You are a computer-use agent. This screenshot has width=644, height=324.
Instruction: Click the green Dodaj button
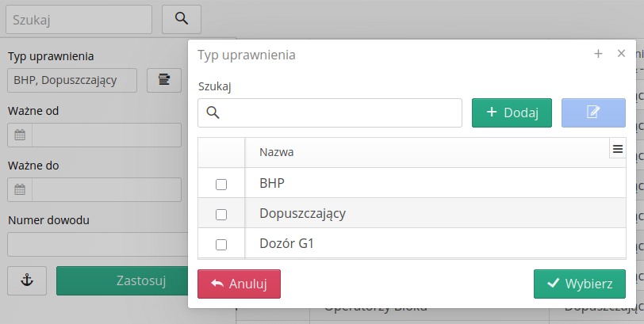pyautogui.click(x=512, y=112)
